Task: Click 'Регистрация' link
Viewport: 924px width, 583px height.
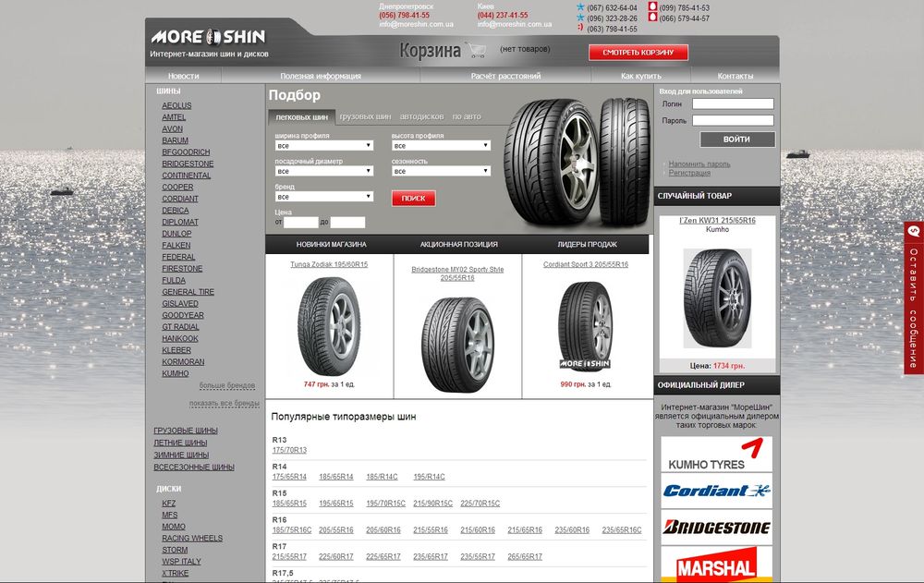Action: point(689,173)
